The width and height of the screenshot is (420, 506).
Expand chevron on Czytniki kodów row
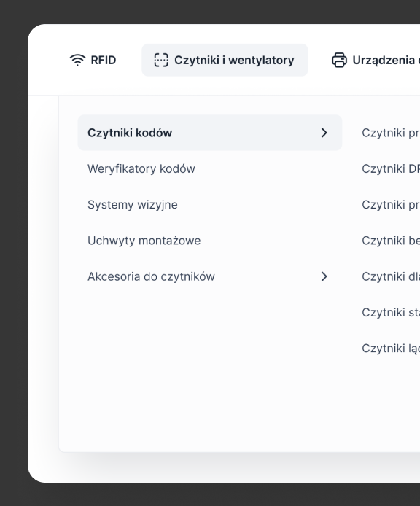tap(324, 133)
